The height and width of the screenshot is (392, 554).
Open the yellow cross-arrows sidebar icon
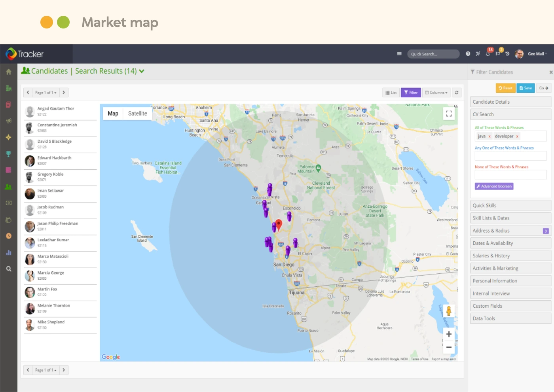click(8, 137)
